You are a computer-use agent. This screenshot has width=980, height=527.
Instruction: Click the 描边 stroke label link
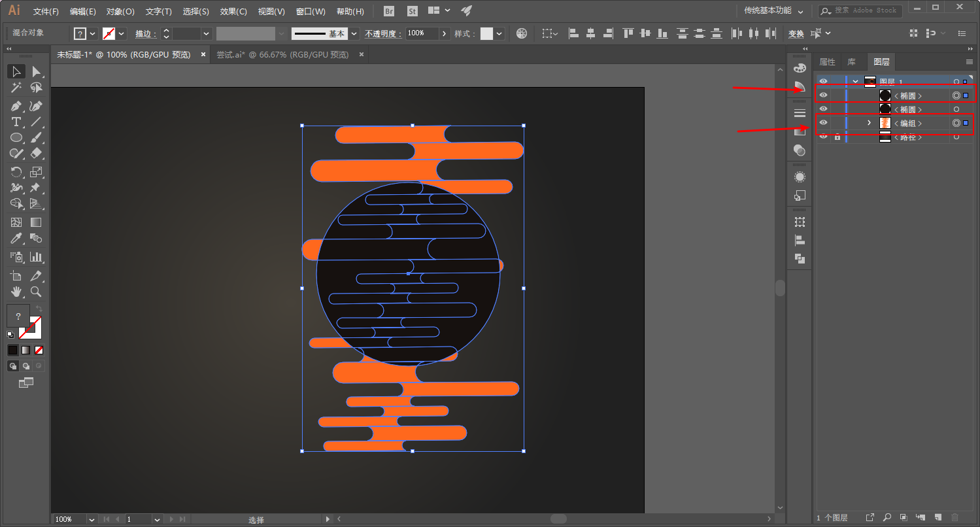click(146, 33)
